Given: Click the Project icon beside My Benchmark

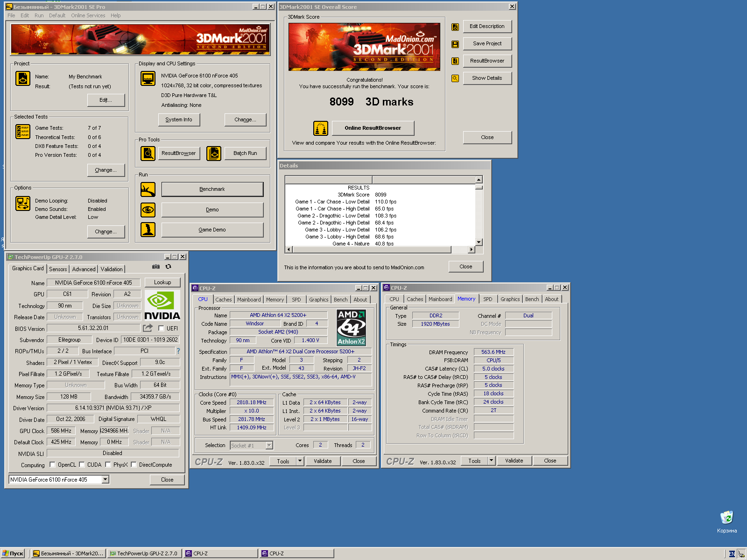Looking at the screenshot, I should 23,78.
